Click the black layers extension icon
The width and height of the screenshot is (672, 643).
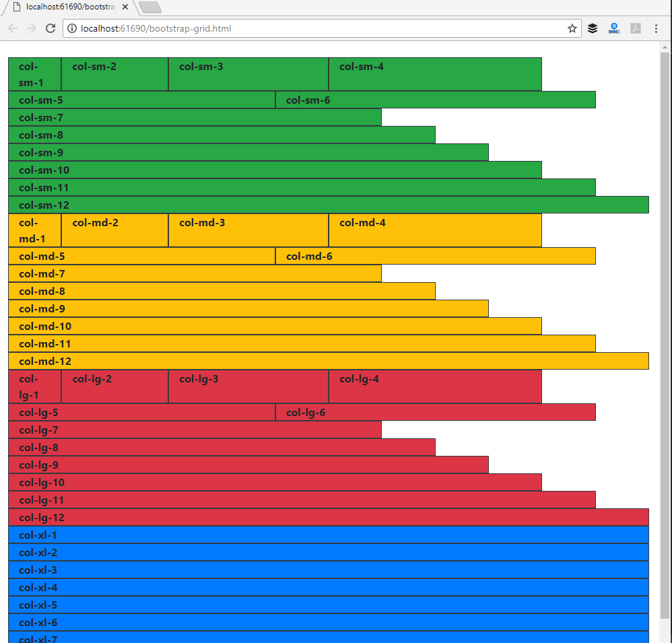point(592,28)
